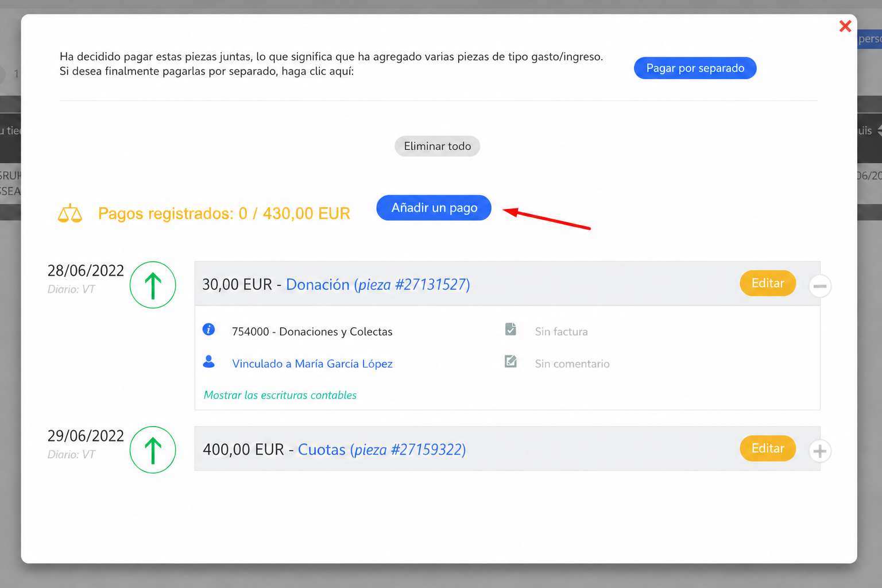The image size is (882, 588).
Task: Add a payment with Añadir un pago
Action: 434,208
